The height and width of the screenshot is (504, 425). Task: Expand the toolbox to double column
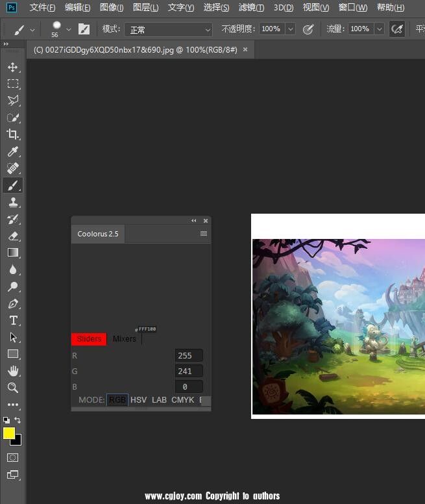(x=6, y=44)
